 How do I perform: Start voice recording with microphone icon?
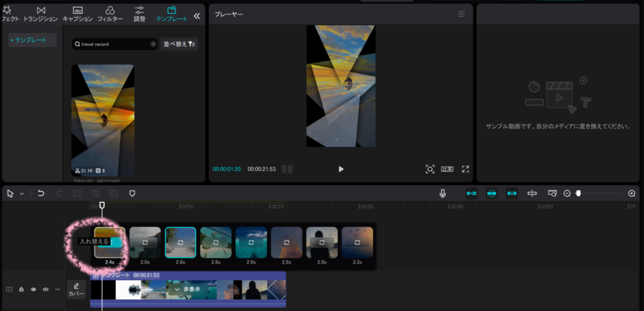pyautogui.click(x=442, y=194)
